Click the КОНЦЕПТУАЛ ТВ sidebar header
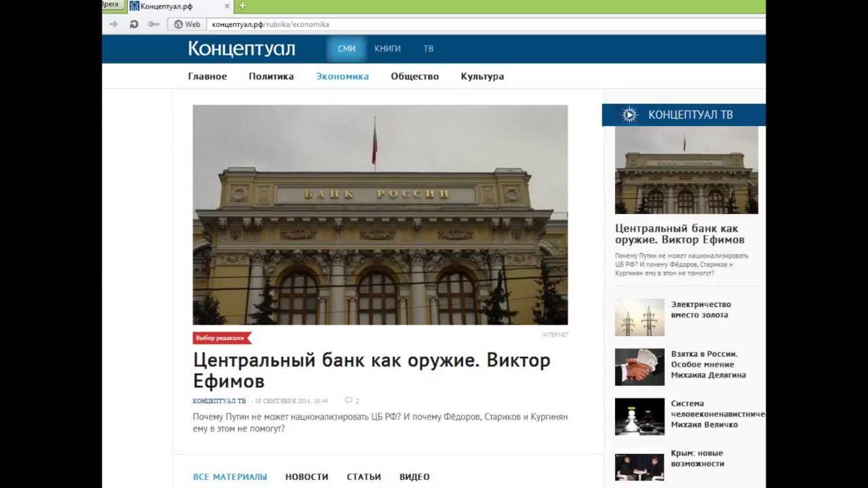Image resolution: width=868 pixels, height=488 pixels. pyautogui.click(x=684, y=115)
